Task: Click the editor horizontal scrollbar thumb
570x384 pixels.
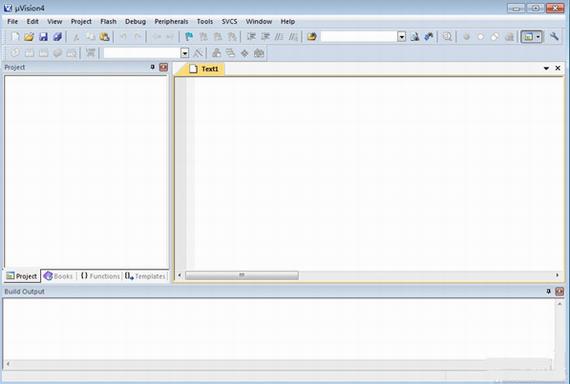Action: point(242,275)
